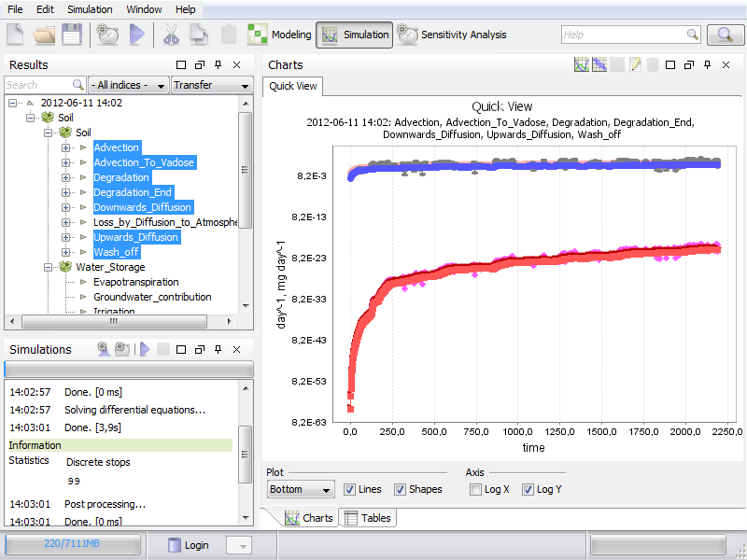Switch to Modeling view
This screenshot has width=747, height=560.
click(279, 35)
